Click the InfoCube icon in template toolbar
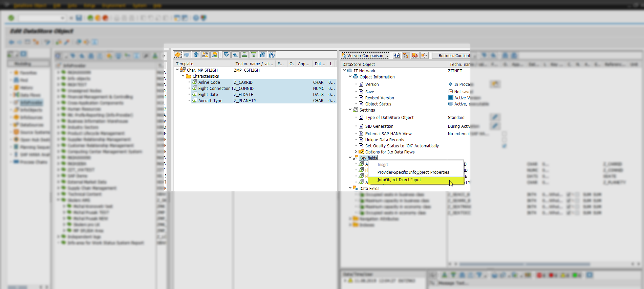The image size is (644, 289). pyautogui.click(x=196, y=55)
